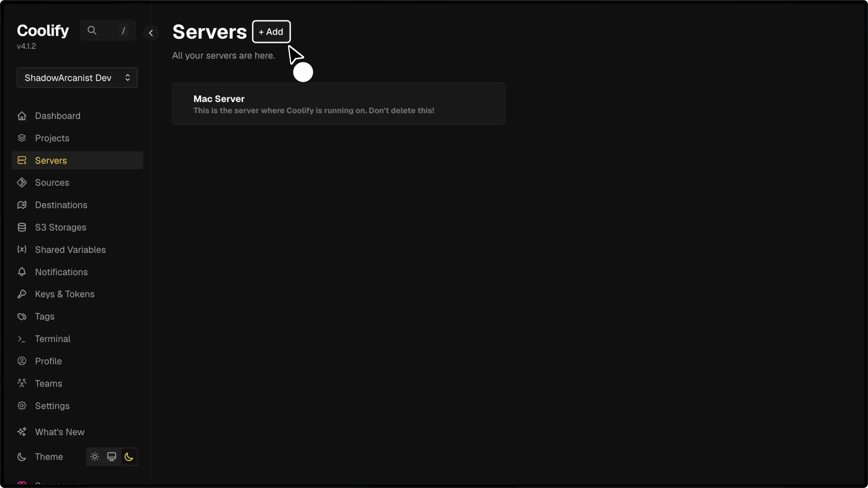Click the Notifications bell icon

[x=22, y=272]
